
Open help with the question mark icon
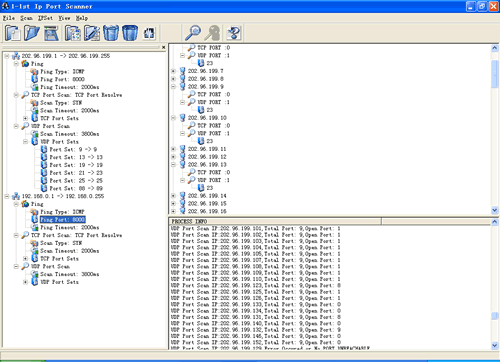tap(234, 33)
